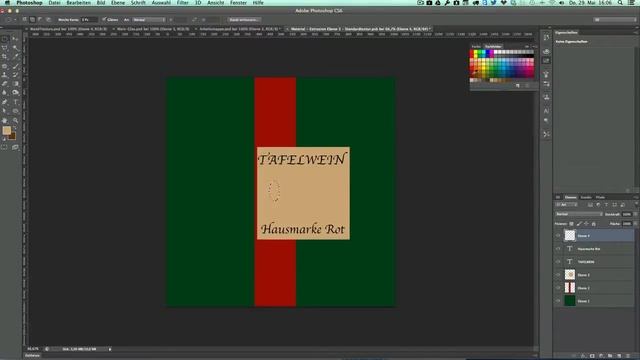The height and width of the screenshot is (360, 640).
Task: Open the Fläche slider arrow
Action: (636, 224)
